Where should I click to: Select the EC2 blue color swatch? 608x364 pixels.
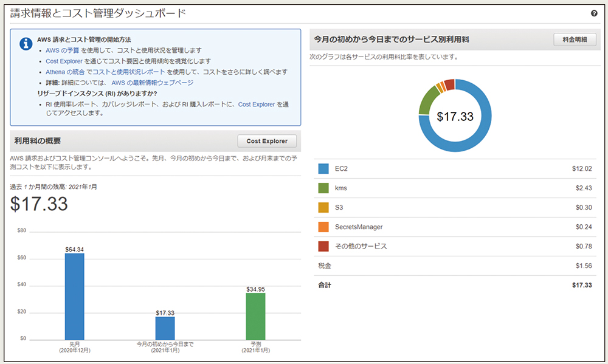click(x=323, y=168)
